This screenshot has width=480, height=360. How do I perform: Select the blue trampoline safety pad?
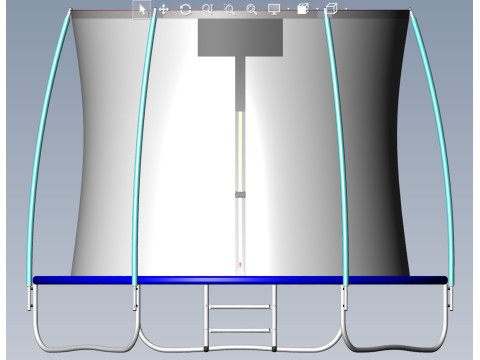(240, 280)
